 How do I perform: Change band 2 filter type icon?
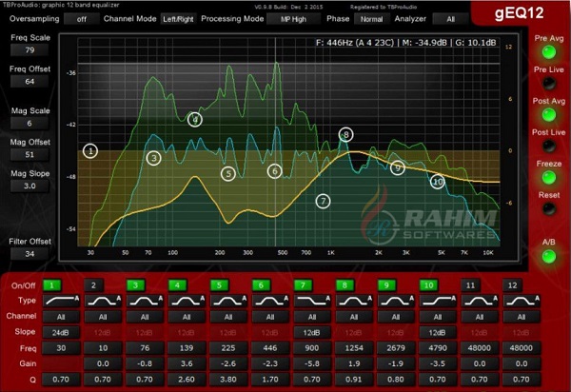click(x=103, y=301)
